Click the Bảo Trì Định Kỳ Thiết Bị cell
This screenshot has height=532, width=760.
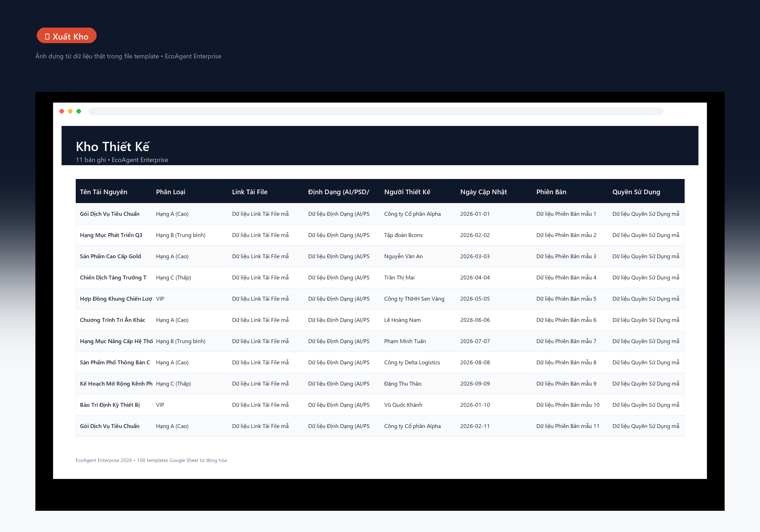[x=110, y=405]
